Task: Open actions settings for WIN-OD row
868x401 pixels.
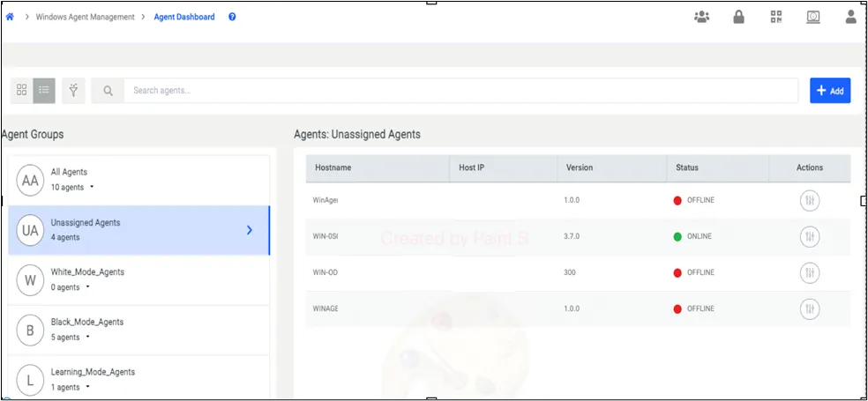Action: click(810, 272)
